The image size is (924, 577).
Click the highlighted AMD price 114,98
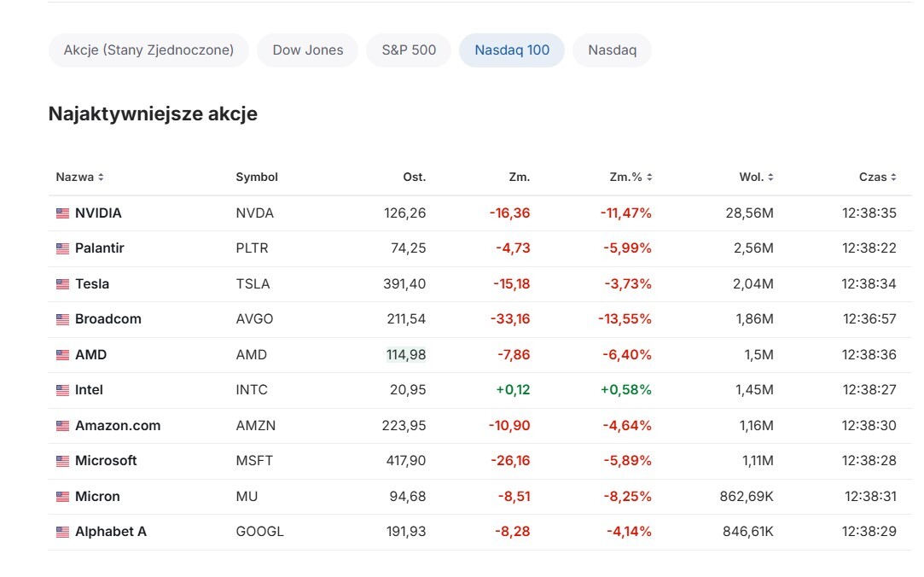click(406, 355)
